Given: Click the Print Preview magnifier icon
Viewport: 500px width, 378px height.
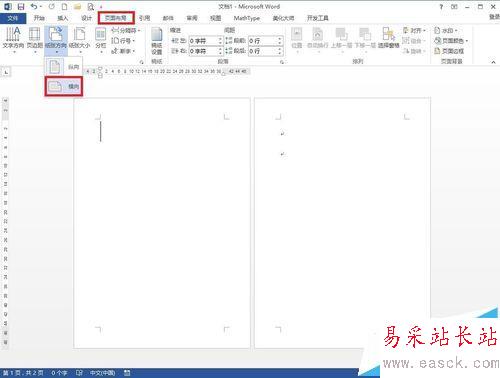Looking at the screenshot, I should (x=90, y=6).
